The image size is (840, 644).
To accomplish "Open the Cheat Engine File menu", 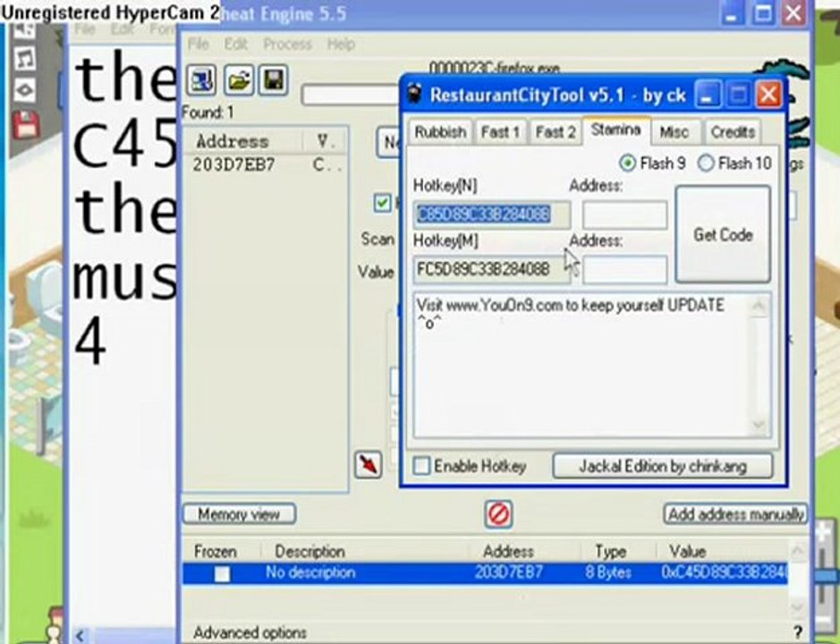I will (198, 44).
